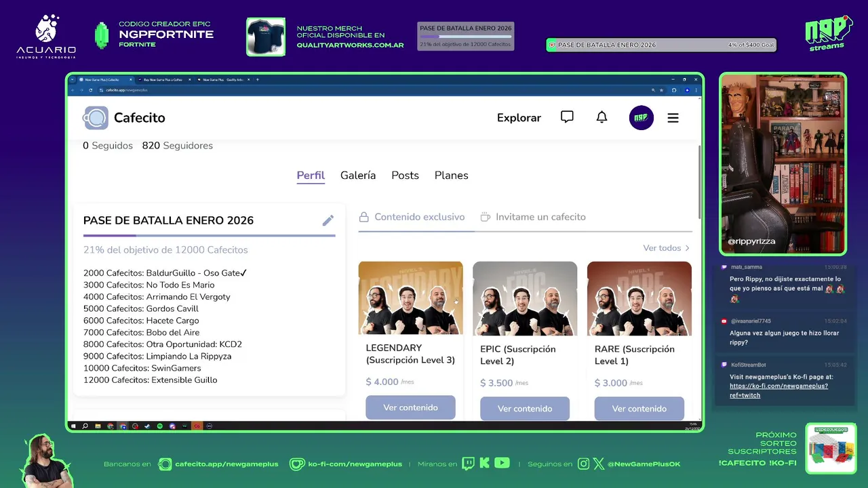Open Steam from the taskbar
Image resolution: width=868 pixels, height=488 pixels.
pyautogui.click(x=147, y=426)
